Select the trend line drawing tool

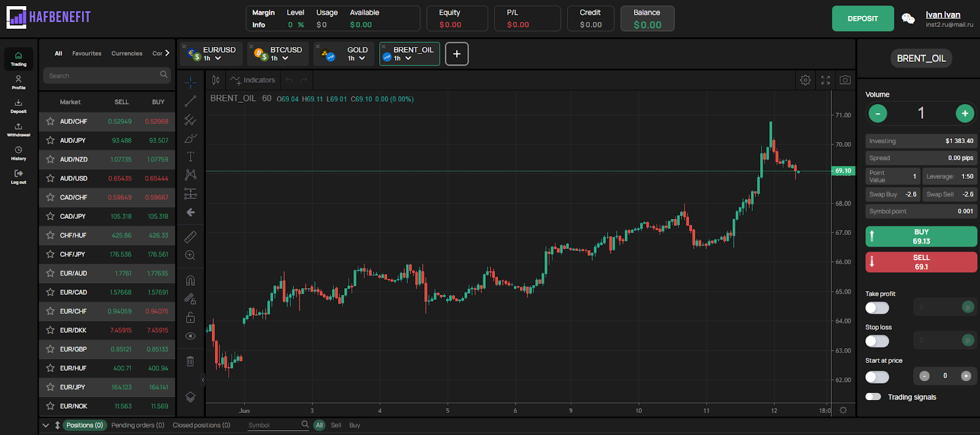tap(190, 101)
